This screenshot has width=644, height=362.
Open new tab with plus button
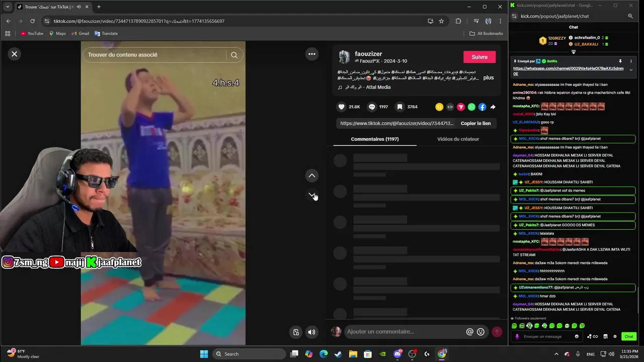point(99,7)
